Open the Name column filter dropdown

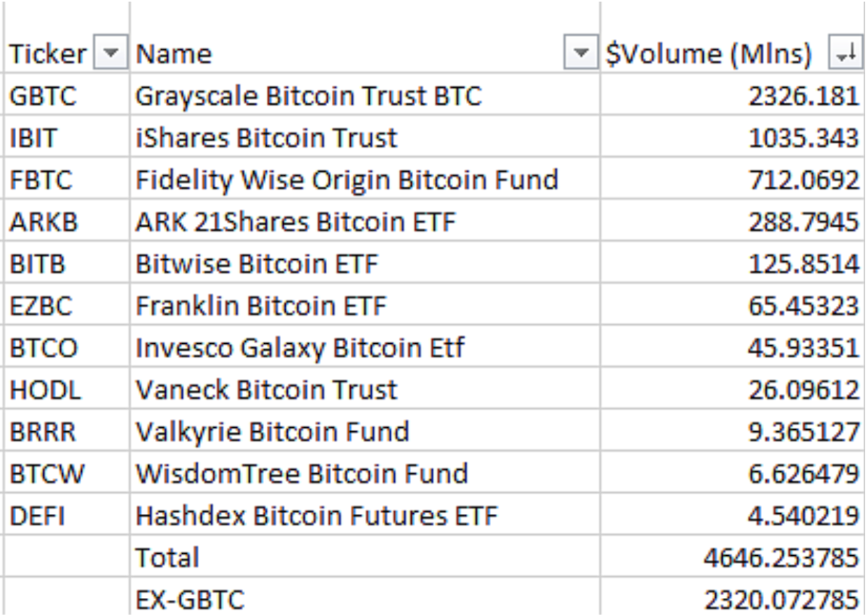point(580,54)
